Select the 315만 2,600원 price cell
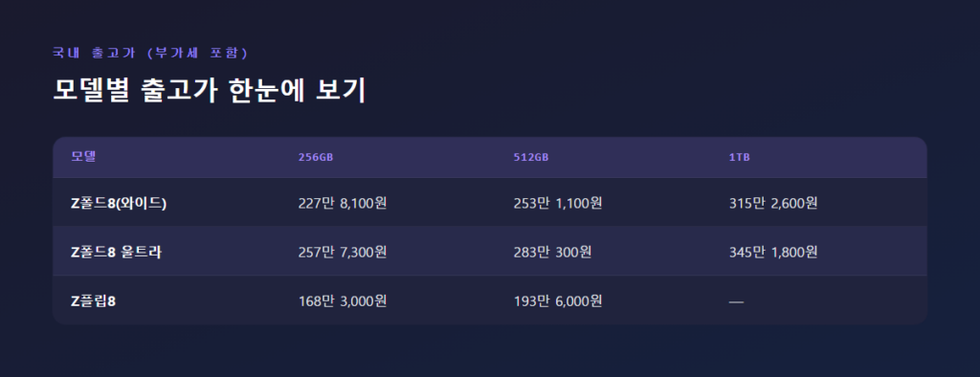 (x=773, y=203)
